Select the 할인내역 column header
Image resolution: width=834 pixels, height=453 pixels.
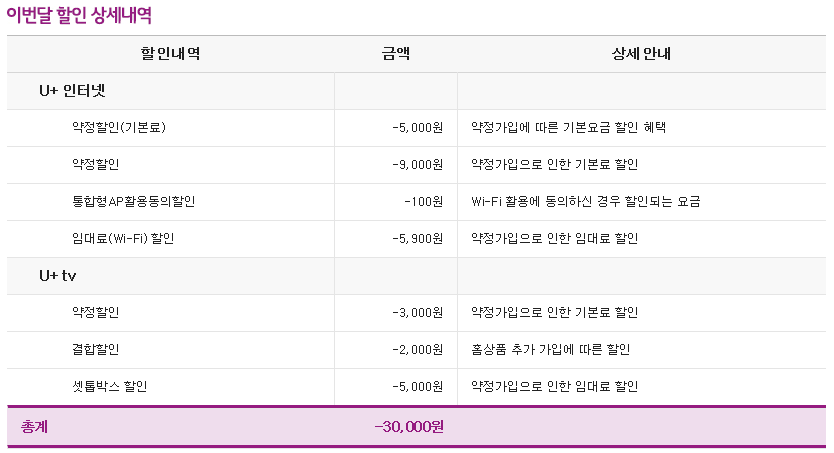(170, 54)
